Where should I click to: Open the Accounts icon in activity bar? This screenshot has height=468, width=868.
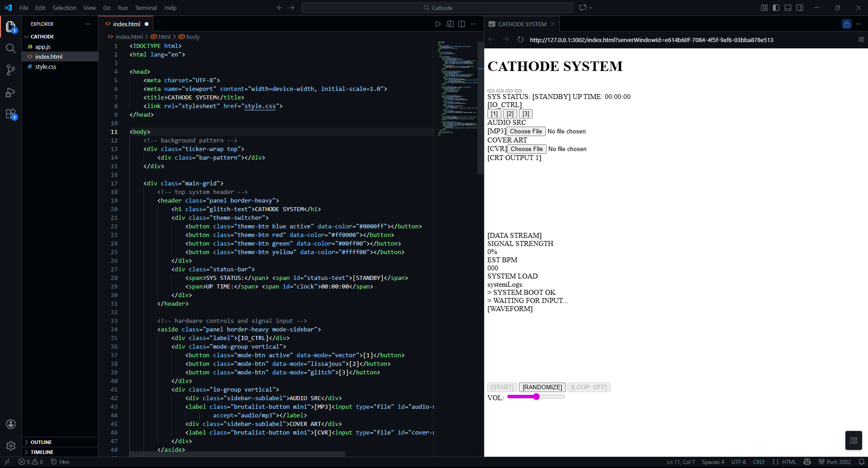coord(10,424)
